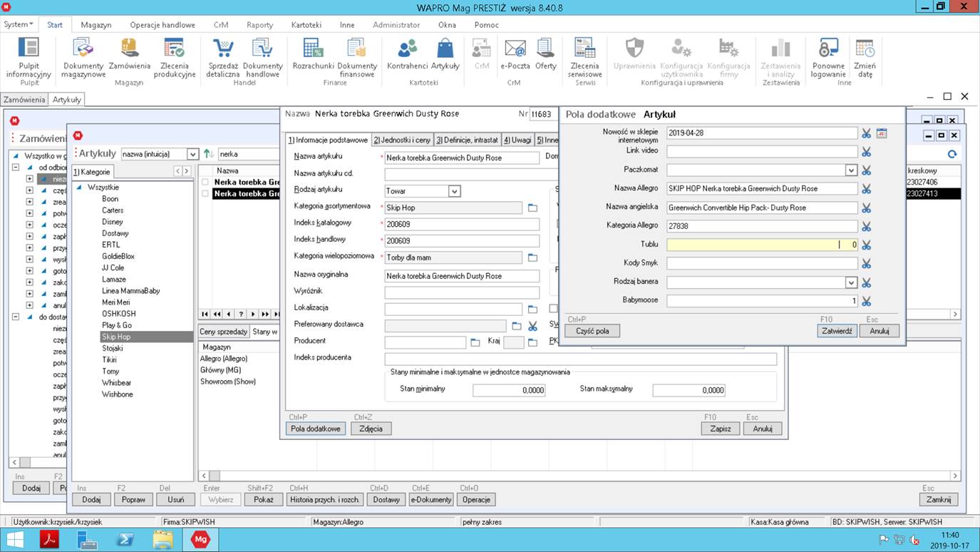Image resolution: width=980 pixels, height=552 pixels.
Task: Switch to the '2) Jednostki i ceny' tab
Action: 401,140
